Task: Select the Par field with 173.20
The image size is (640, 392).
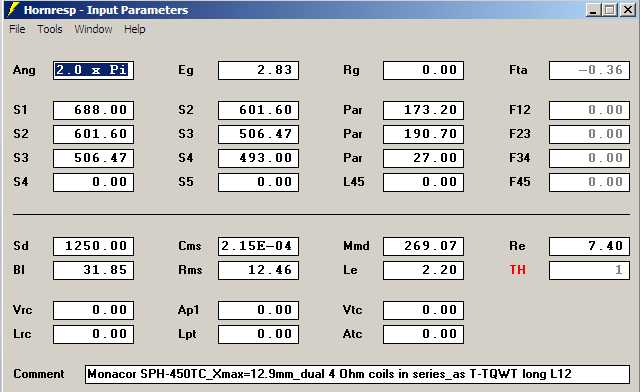Action: point(423,110)
